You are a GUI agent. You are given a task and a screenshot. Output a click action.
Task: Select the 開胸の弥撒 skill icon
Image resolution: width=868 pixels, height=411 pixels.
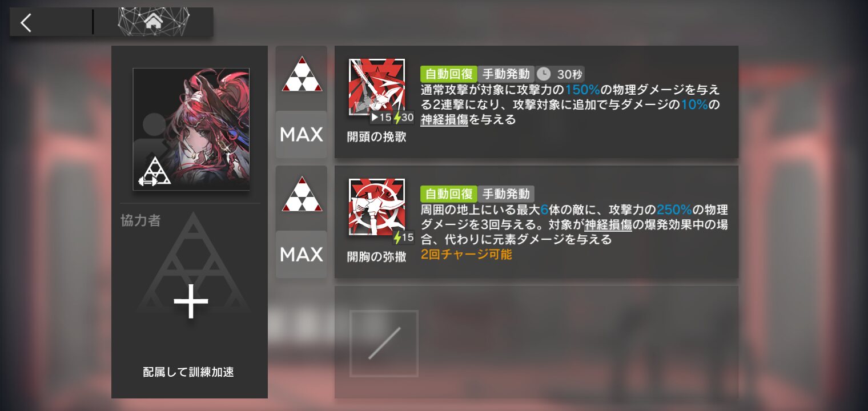coord(377,207)
